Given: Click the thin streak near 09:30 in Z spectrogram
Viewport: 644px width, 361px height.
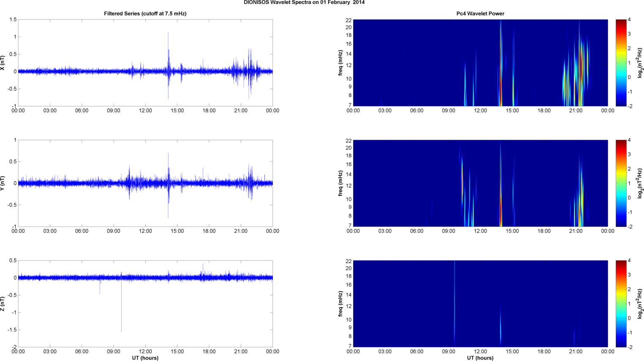Looking at the screenshot, I should pos(454,302).
